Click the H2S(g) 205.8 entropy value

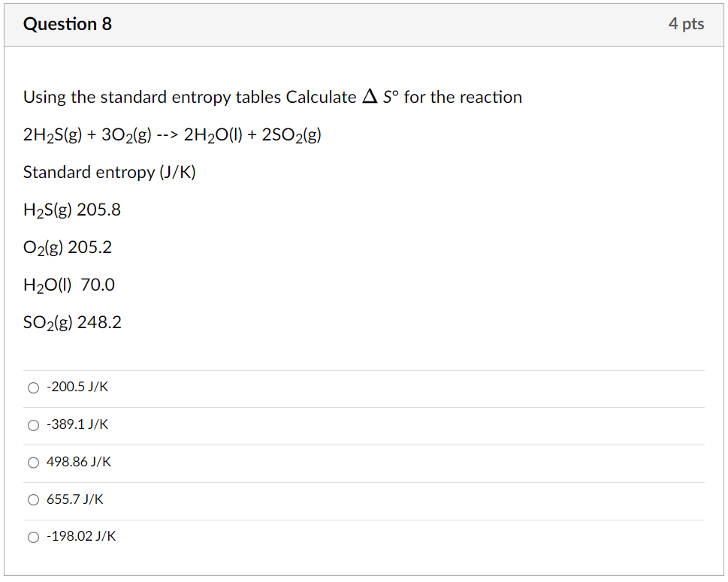coord(72,210)
